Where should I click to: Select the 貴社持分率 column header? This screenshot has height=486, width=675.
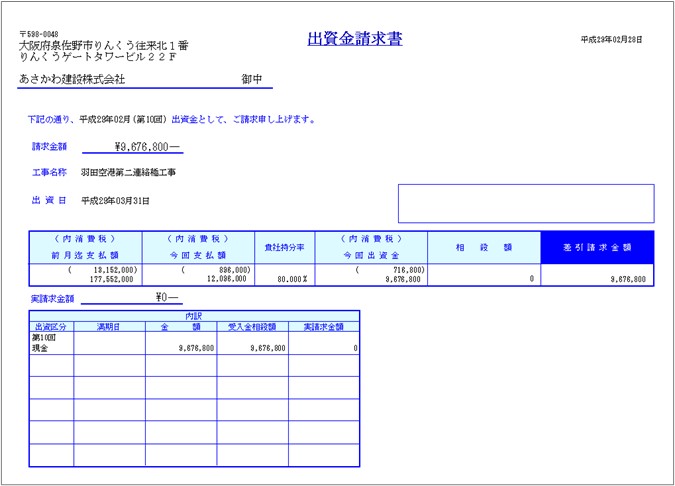pyautogui.click(x=284, y=247)
